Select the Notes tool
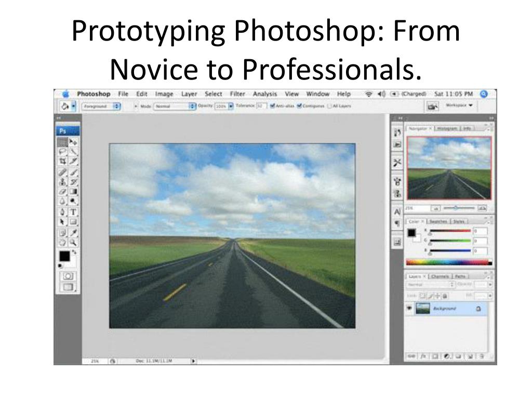532x399 pixels. (62, 233)
